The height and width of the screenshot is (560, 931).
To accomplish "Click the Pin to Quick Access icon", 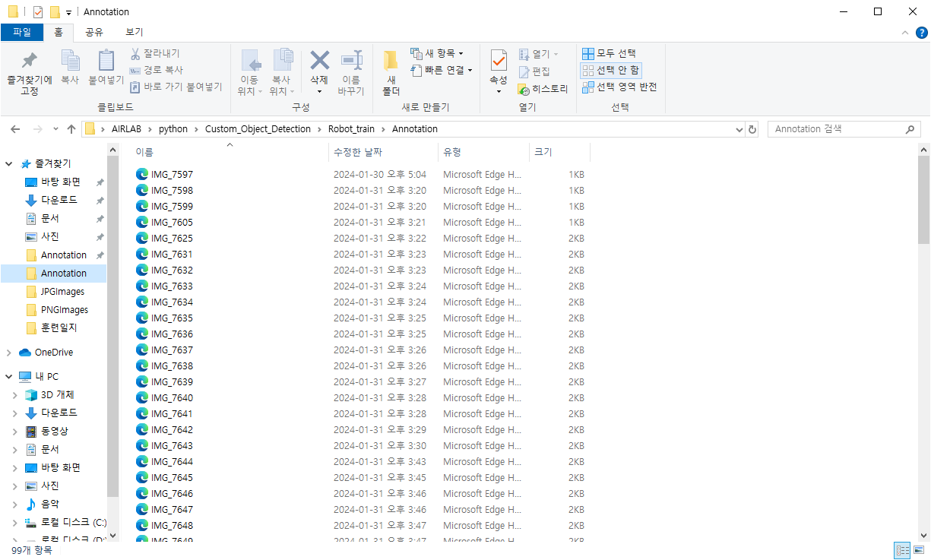I will pyautogui.click(x=29, y=62).
